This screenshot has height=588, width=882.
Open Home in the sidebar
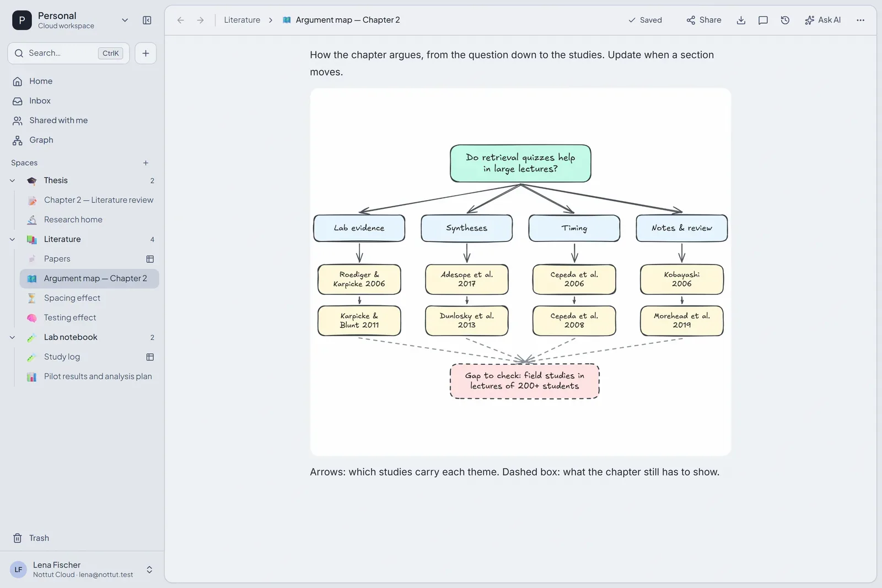[x=83, y=82]
